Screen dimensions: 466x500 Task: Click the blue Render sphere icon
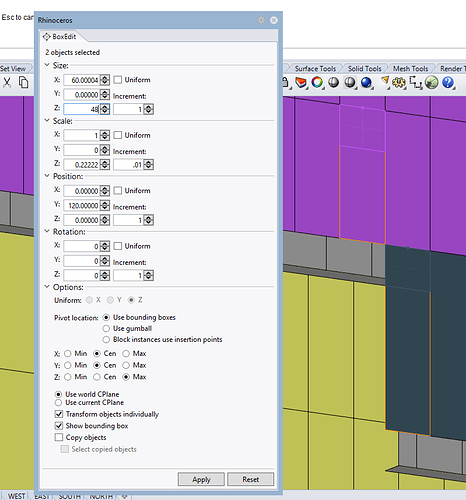click(366, 82)
